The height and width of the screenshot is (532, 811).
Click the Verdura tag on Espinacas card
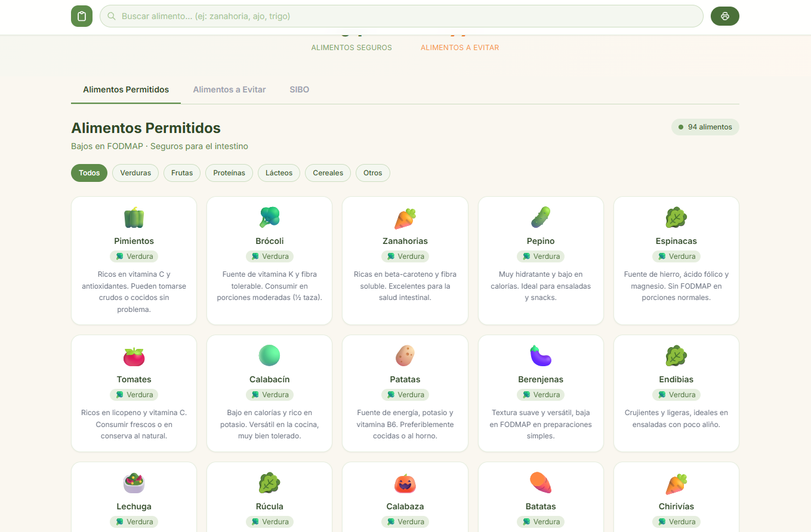(x=676, y=256)
